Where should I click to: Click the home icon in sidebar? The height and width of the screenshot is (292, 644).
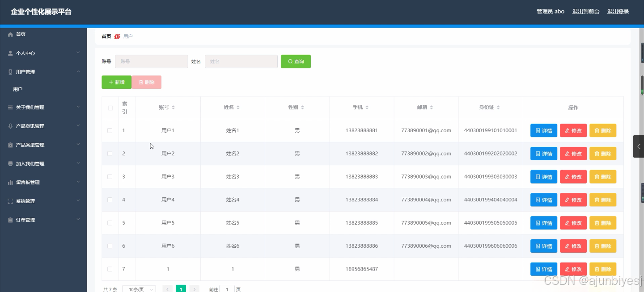coord(10,34)
